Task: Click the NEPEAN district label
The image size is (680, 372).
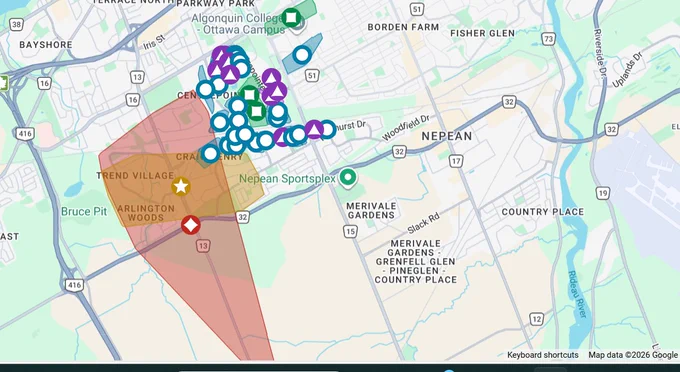Action: pos(447,136)
